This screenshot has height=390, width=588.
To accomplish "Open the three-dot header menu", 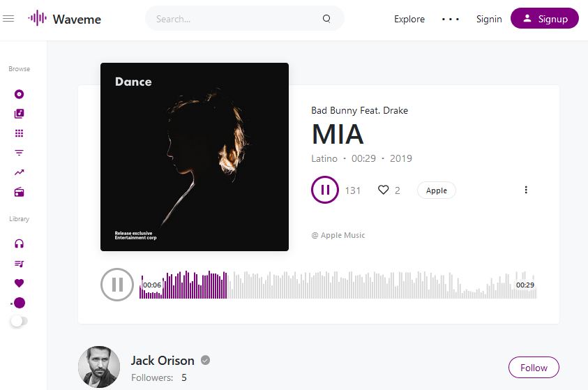I will click(x=451, y=19).
